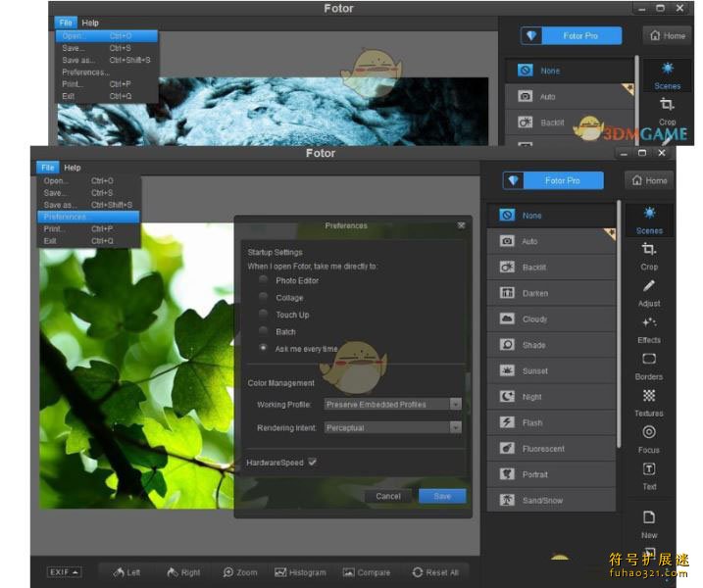Open the Focus tool
Viewport: 703px width, 588px height.
coord(649,440)
